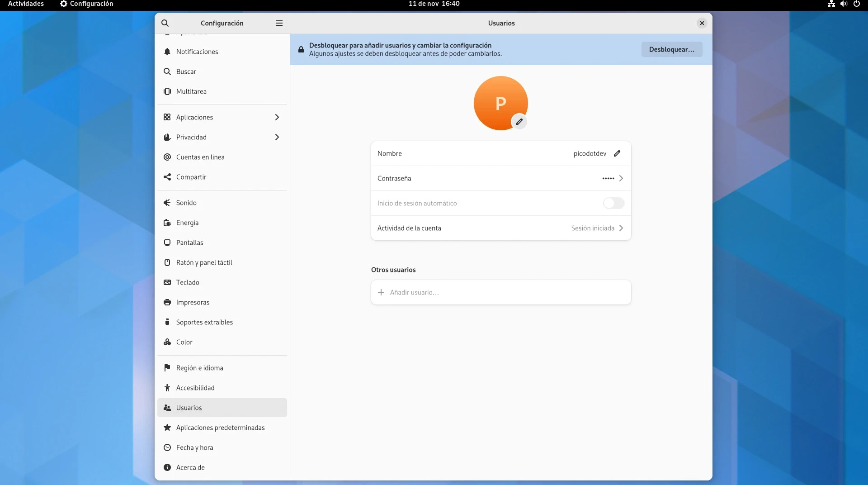This screenshot has width=868, height=485.
Task: Click the search icon in Configuración header
Action: pos(165,23)
